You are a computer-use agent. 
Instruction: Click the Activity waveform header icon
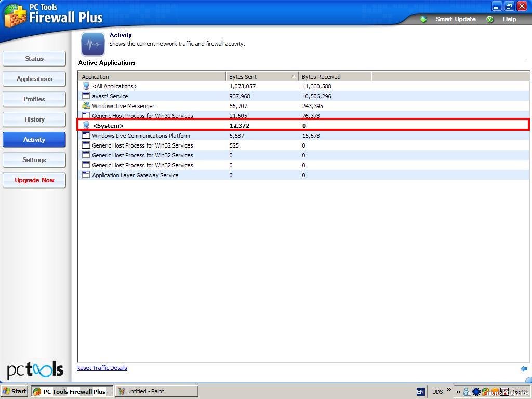pos(92,44)
